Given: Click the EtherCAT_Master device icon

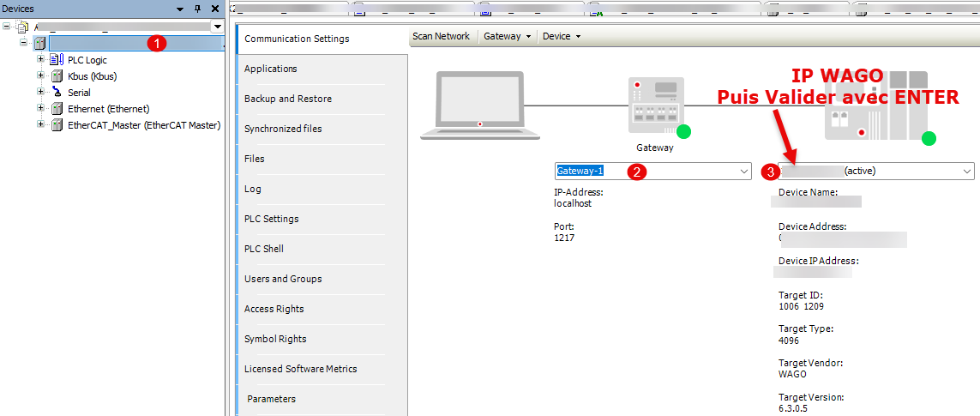Looking at the screenshot, I should [x=57, y=125].
